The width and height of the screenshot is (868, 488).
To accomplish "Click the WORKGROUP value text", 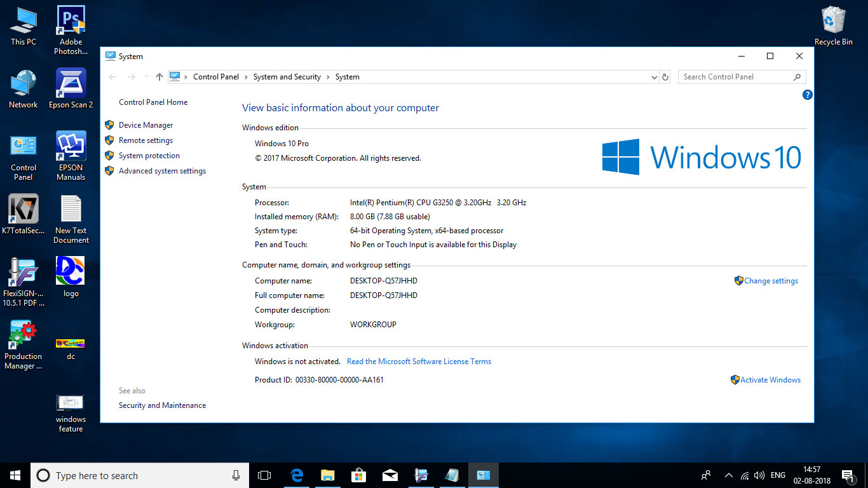I will 373,325.
